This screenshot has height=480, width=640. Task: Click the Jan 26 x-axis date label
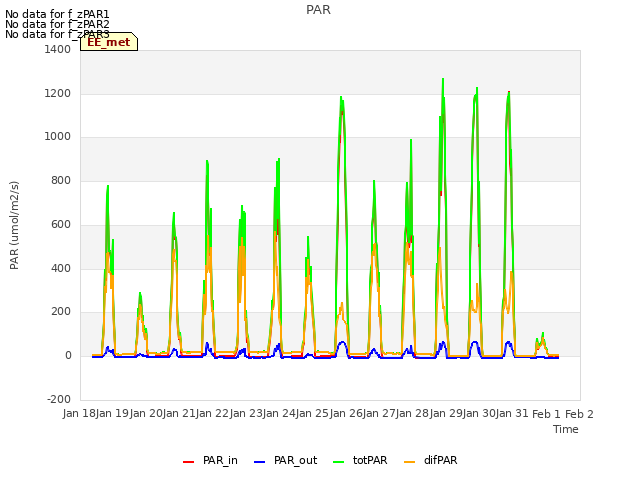346,414
